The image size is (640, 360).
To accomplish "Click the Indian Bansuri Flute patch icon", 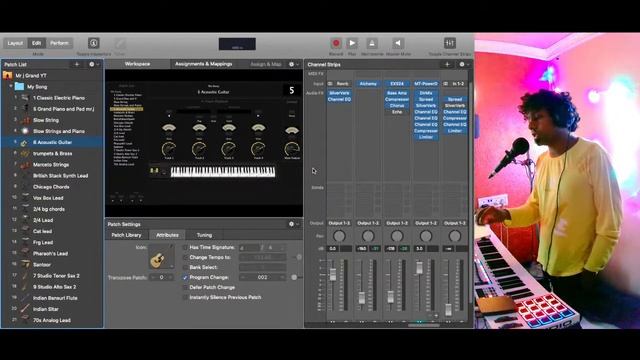I will [x=25, y=298].
